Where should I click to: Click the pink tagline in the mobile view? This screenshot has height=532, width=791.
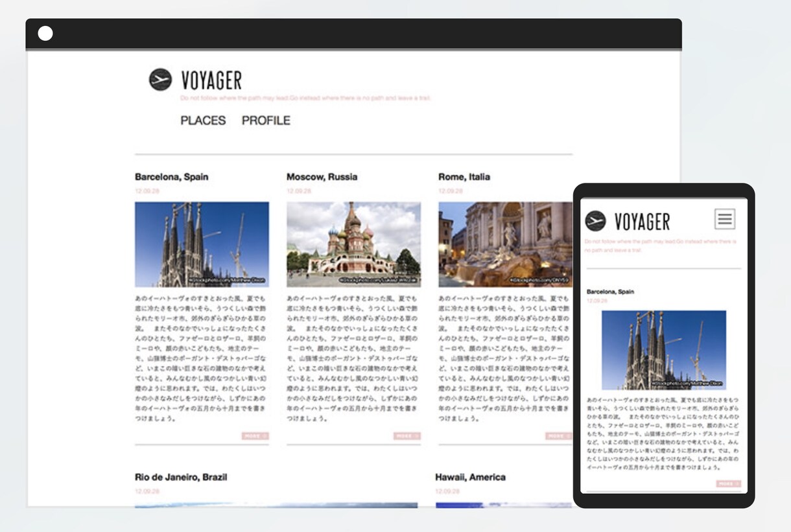[661, 245]
